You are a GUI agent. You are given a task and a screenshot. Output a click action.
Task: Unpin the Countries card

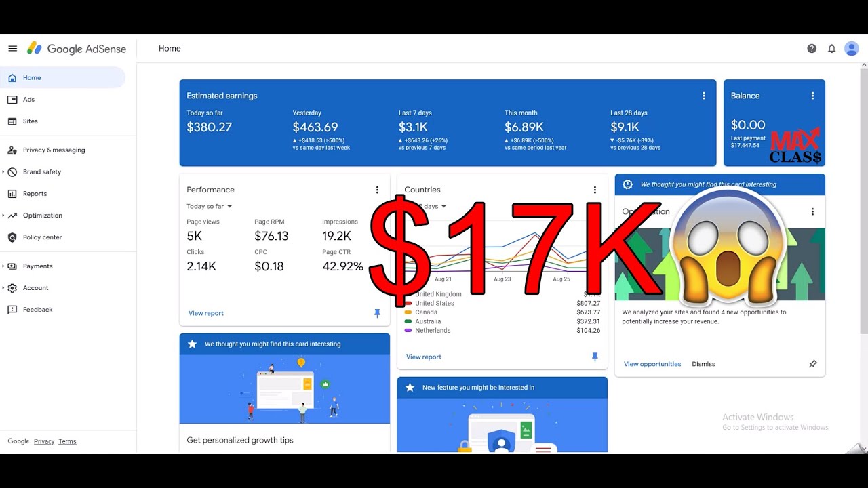coord(595,357)
